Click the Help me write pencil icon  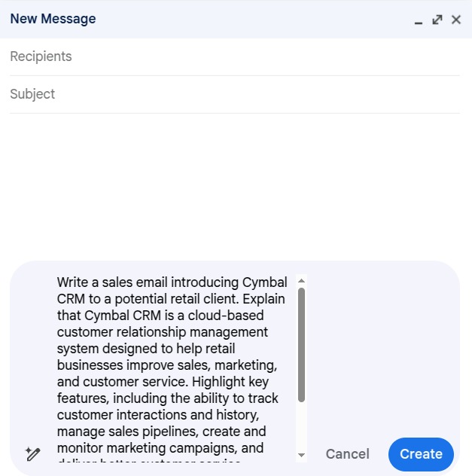32,454
